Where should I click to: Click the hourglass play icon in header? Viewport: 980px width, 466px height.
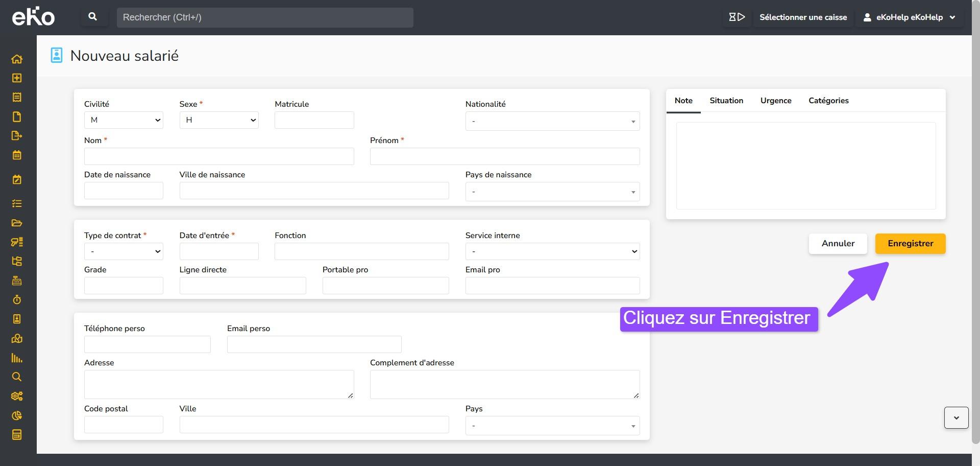click(737, 17)
